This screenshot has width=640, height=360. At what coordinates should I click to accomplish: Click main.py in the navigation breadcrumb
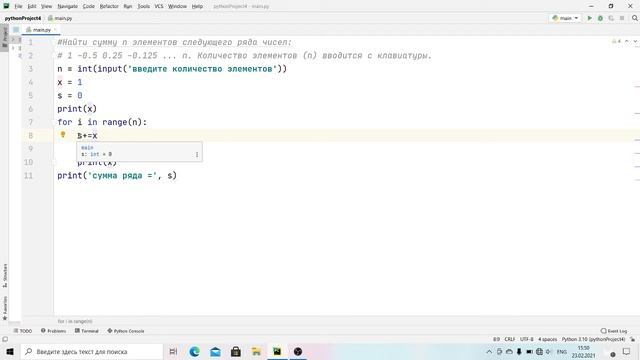pyautogui.click(x=60, y=18)
